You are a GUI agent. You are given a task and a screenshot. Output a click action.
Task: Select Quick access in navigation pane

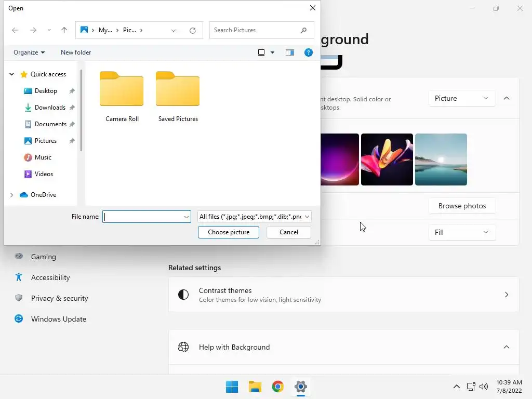pyautogui.click(x=48, y=74)
